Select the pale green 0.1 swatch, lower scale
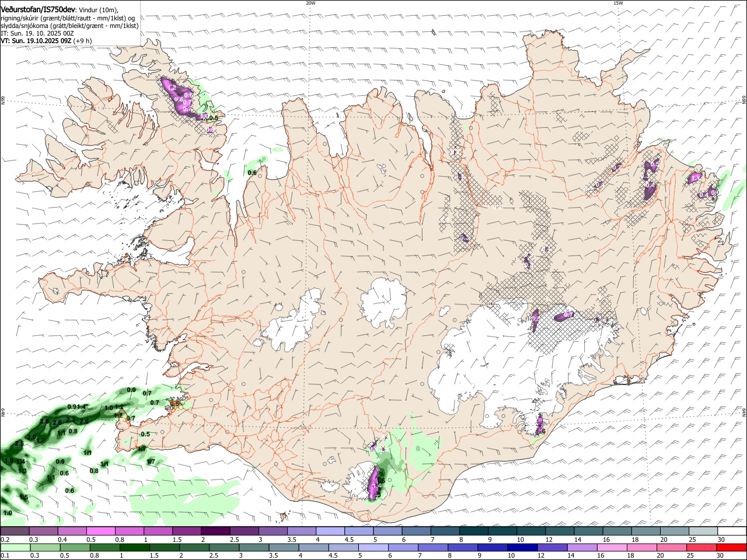 click(x=15, y=548)
